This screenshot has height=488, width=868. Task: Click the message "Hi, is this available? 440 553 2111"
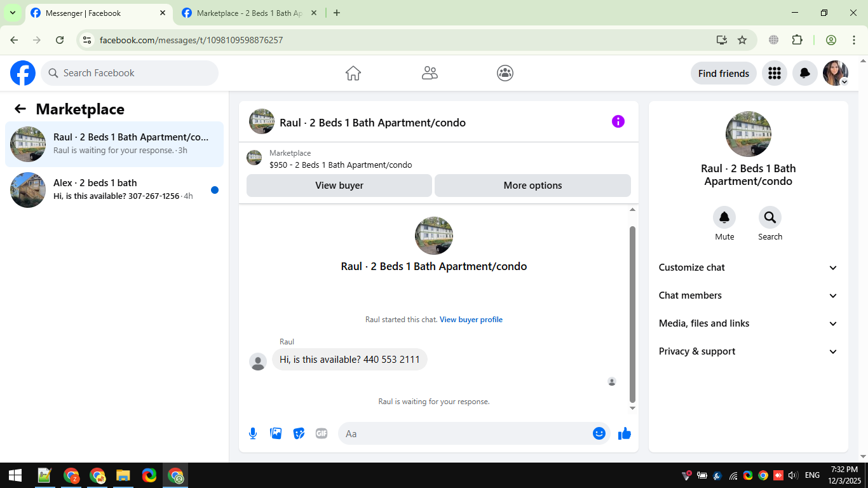[x=349, y=360]
